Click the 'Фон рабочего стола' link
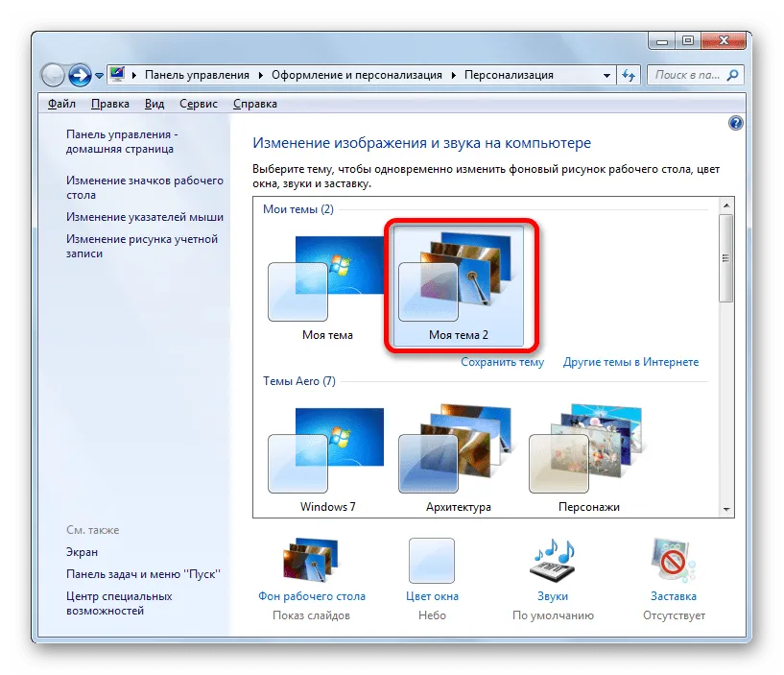 312,596
